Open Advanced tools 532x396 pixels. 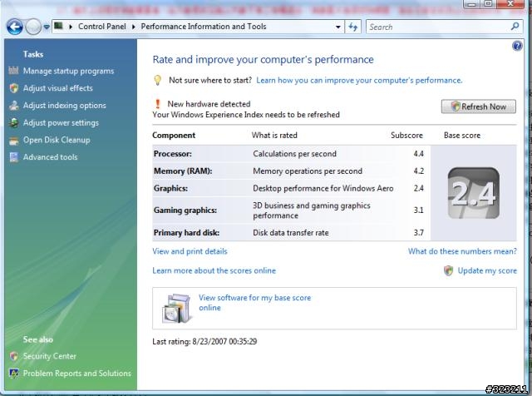click(50, 157)
